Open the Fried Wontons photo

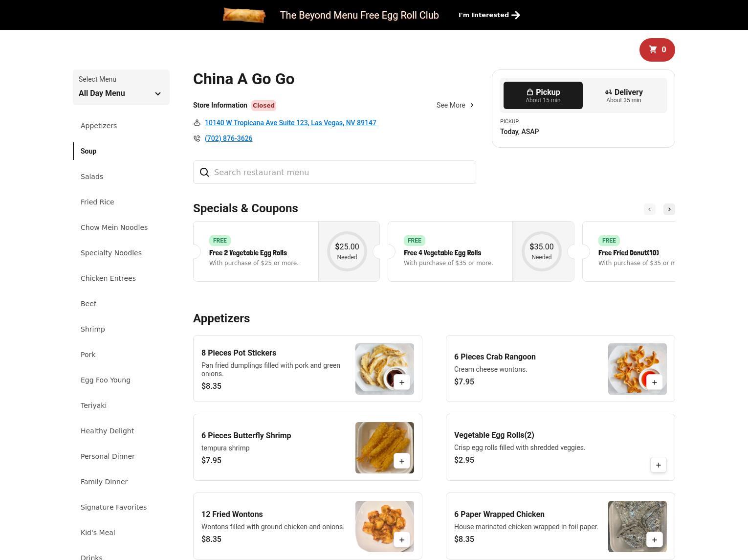click(x=385, y=526)
